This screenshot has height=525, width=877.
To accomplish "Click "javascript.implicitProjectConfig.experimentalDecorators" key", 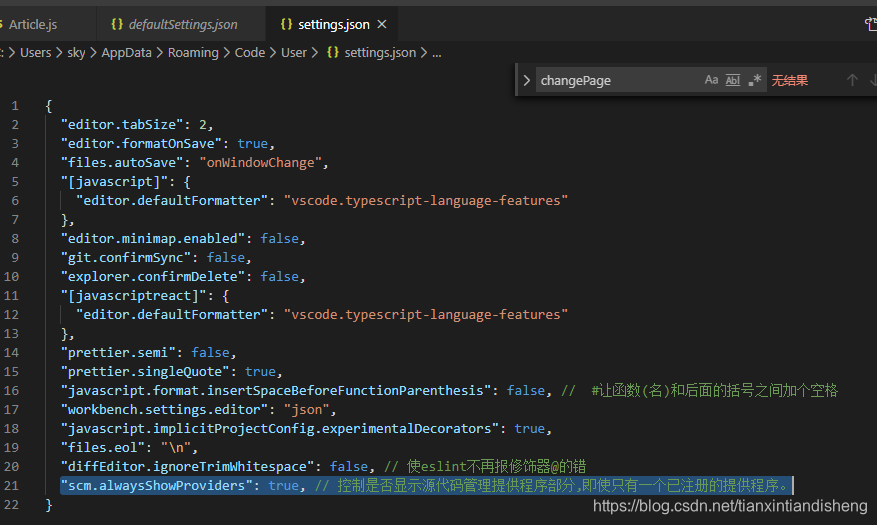I will click(280, 429).
